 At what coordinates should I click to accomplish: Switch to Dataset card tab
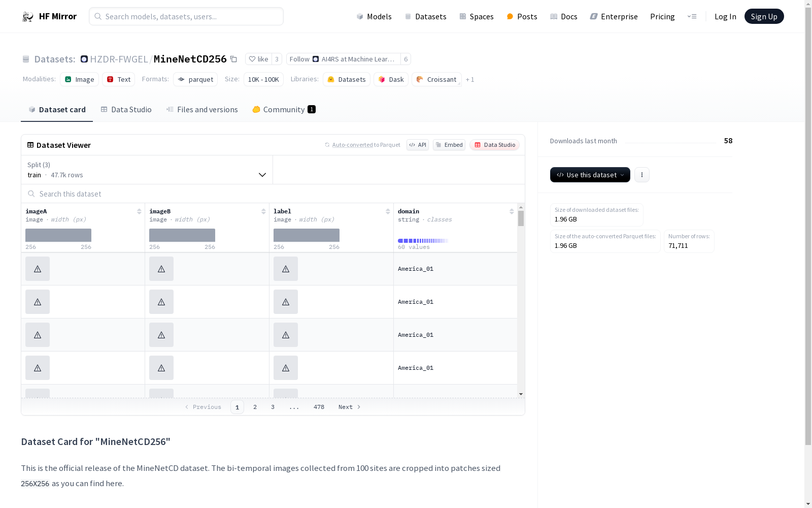pos(57,109)
